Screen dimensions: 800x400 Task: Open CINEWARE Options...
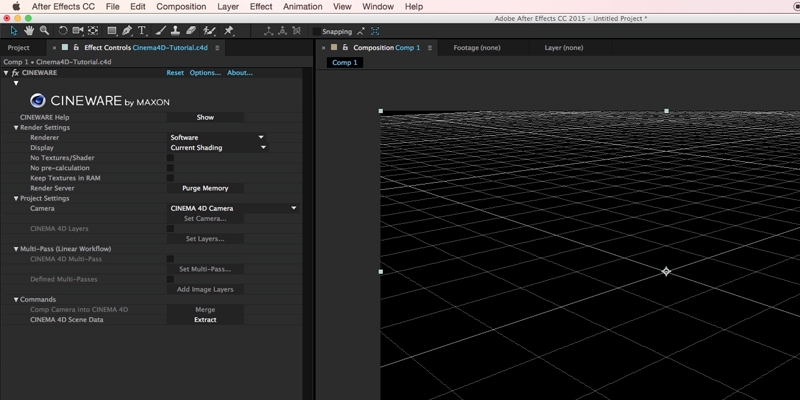(x=205, y=73)
